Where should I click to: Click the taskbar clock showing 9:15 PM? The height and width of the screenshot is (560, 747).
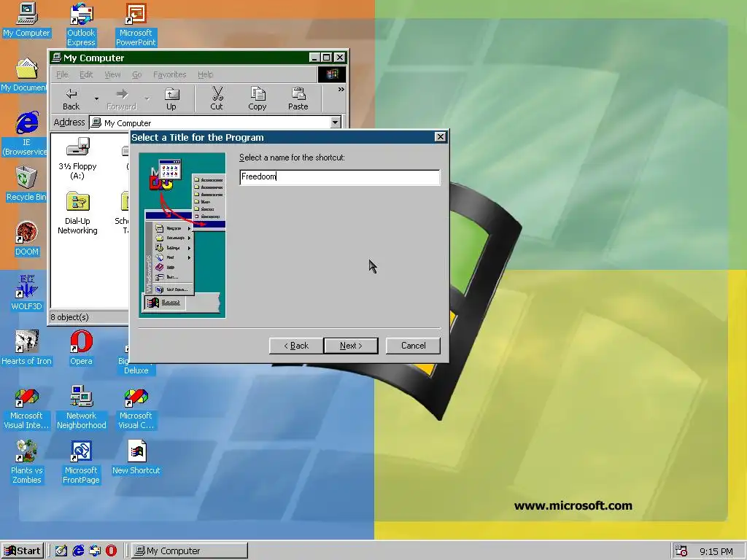point(716,551)
